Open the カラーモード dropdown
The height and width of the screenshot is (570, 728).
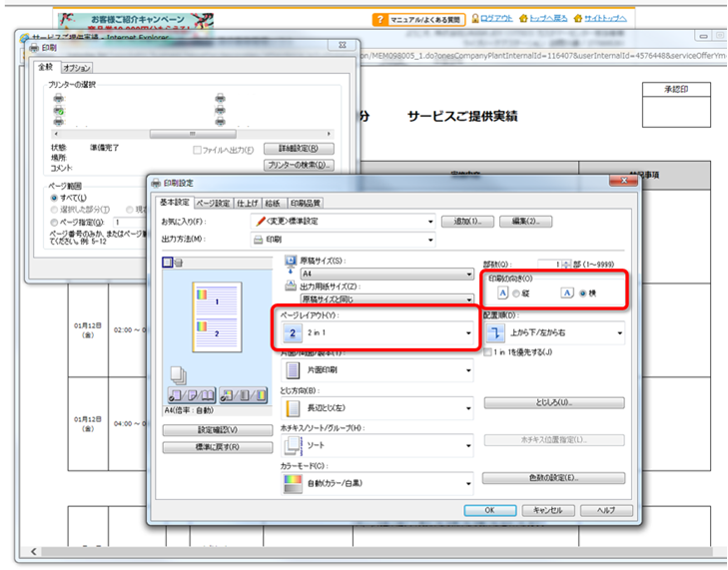coord(377,483)
